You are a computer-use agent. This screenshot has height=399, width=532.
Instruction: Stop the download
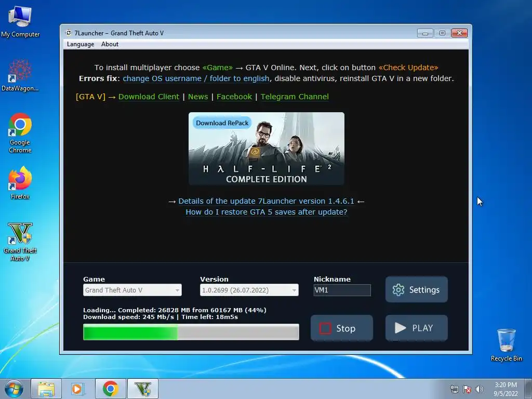[342, 328]
